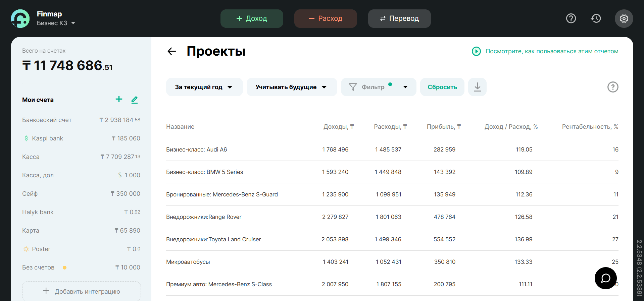Select the Карта account
This screenshot has height=301, width=644.
point(81,231)
